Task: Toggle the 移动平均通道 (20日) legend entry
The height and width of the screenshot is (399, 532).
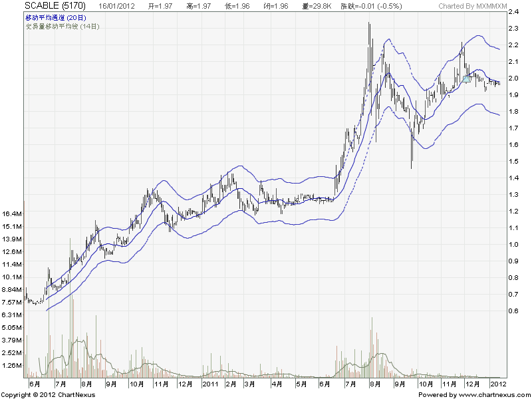Action: pyautogui.click(x=57, y=17)
